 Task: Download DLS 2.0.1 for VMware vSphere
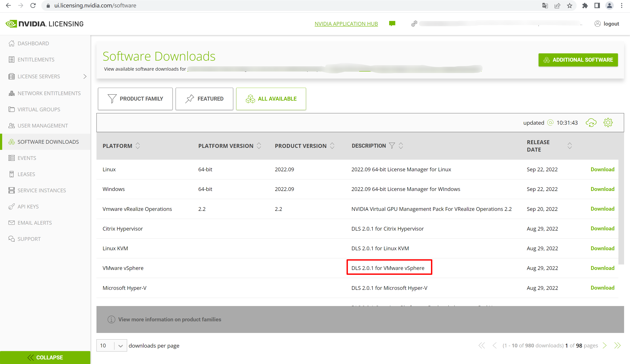[602, 268]
